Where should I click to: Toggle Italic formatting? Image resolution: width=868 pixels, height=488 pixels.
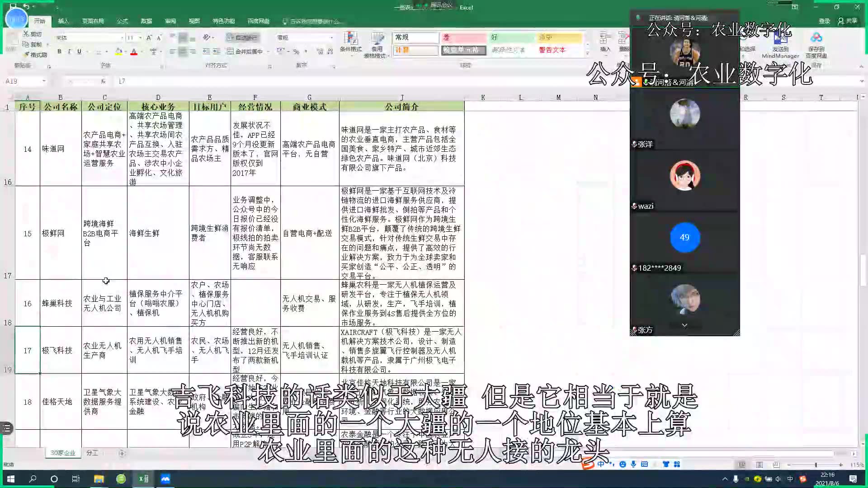pos(69,52)
